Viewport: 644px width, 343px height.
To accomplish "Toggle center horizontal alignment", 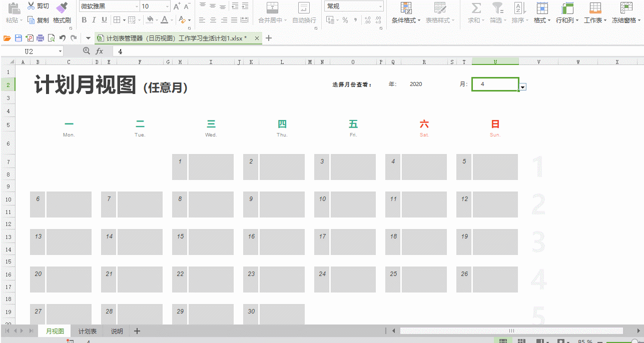I will tap(213, 20).
